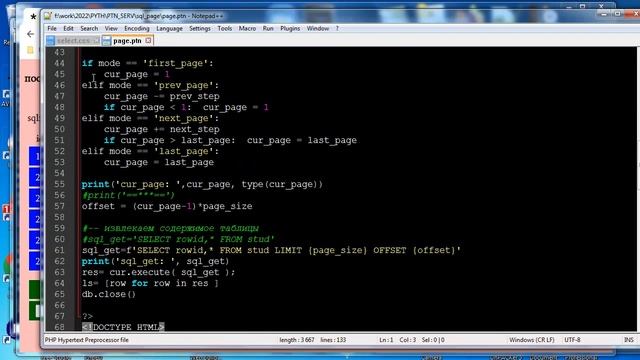Open the Settings menu
This screenshot has width=640, height=360.
pyautogui.click(x=200, y=29)
